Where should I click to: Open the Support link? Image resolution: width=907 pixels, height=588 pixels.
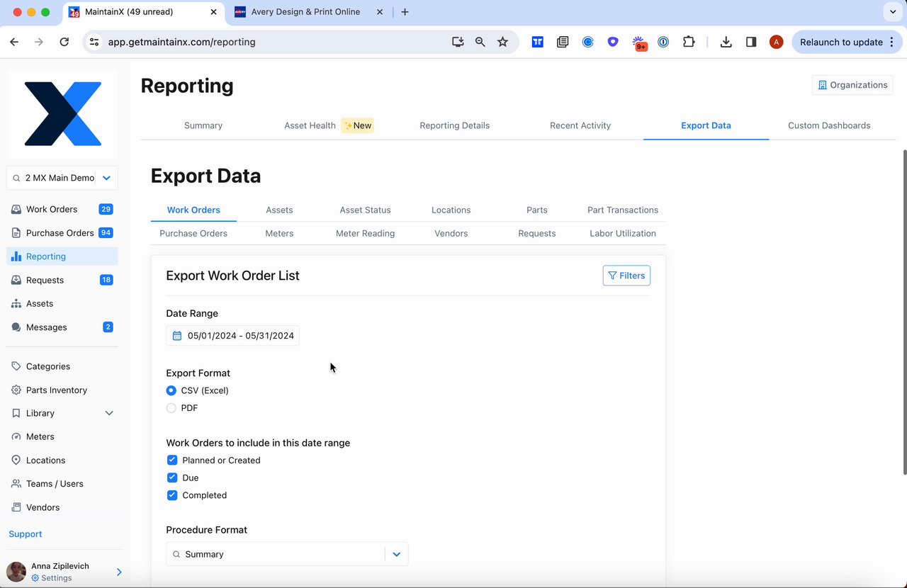pyautogui.click(x=26, y=534)
